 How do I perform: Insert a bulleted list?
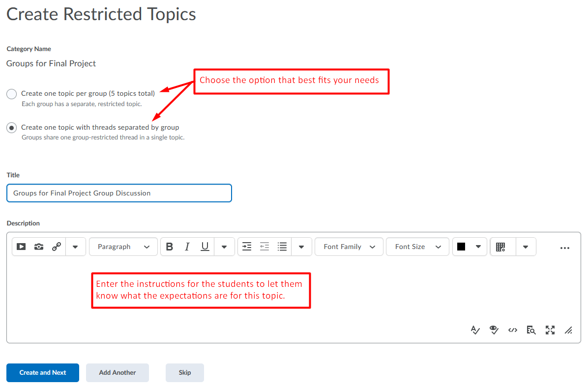pyautogui.click(x=282, y=247)
